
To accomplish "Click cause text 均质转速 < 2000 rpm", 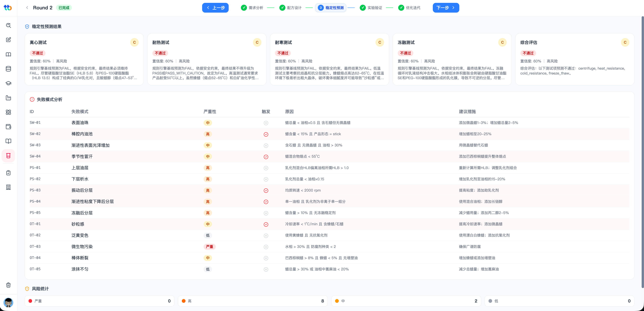I will [x=303, y=190].
